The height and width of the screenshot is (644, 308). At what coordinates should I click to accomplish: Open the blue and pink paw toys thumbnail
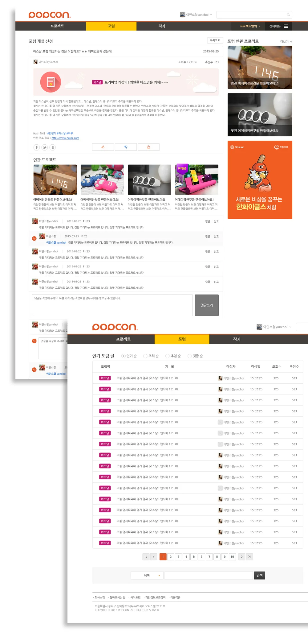pyautogui.click(x=102, y=180)
